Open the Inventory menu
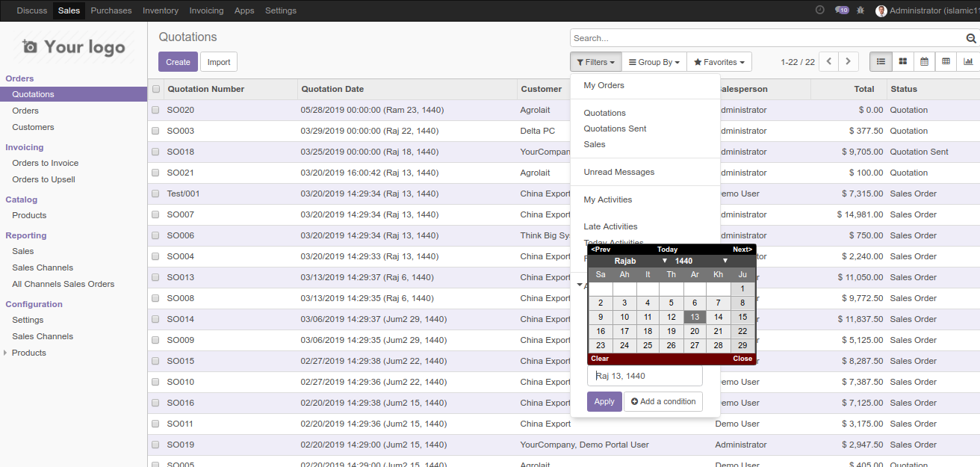This screenshot has width=980, height=467. [161, 10]
